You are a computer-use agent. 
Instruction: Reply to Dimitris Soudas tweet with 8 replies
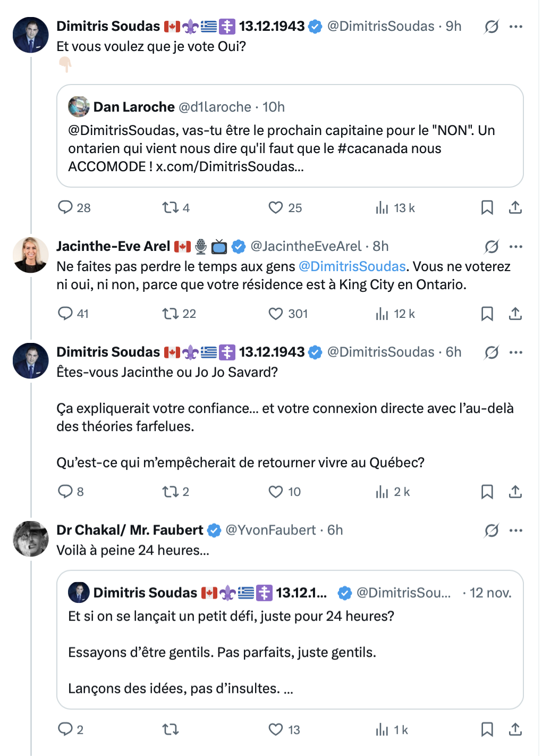pos(65,491)
